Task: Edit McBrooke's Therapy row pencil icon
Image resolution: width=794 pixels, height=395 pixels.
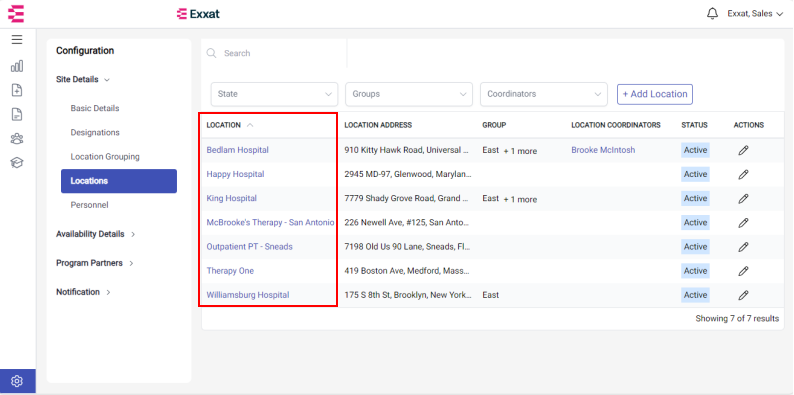Action: [x=743, y=223]
